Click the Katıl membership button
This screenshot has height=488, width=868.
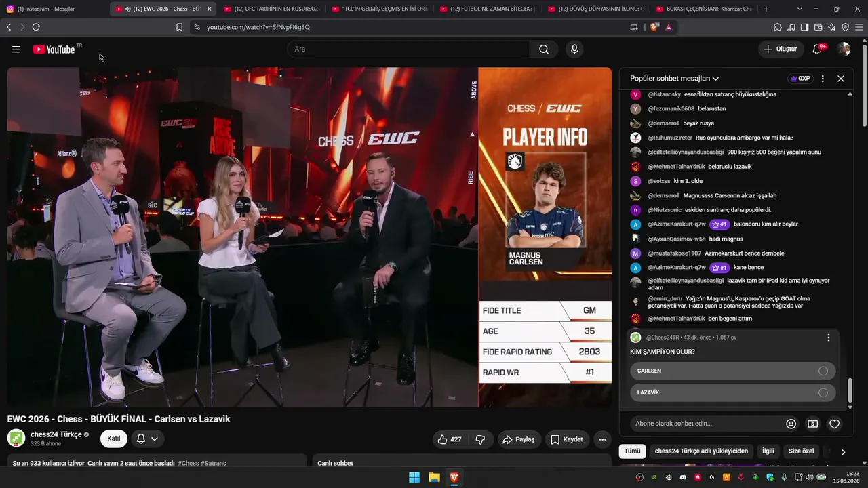114,439
